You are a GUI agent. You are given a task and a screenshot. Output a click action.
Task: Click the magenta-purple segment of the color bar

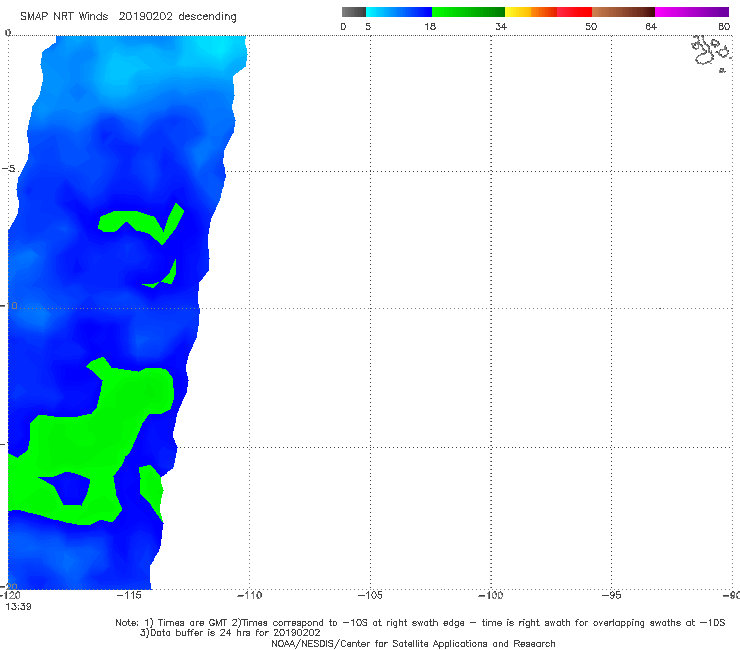[x=692, y=12]
